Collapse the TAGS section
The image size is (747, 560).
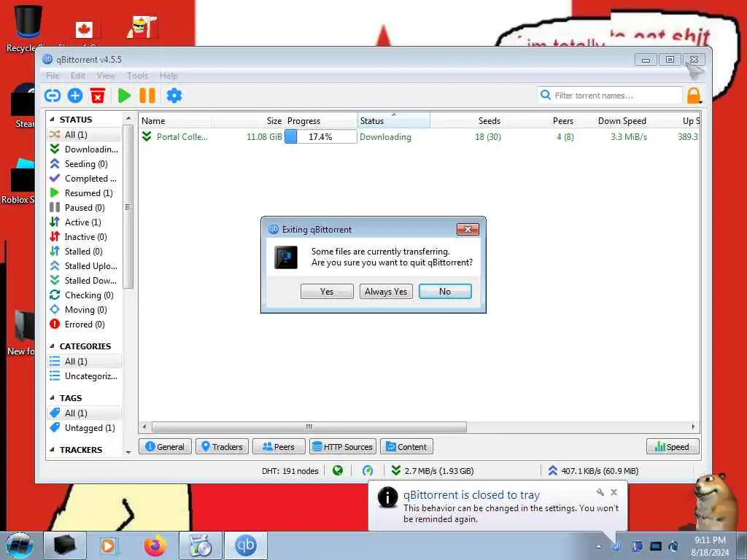[52, 398]
